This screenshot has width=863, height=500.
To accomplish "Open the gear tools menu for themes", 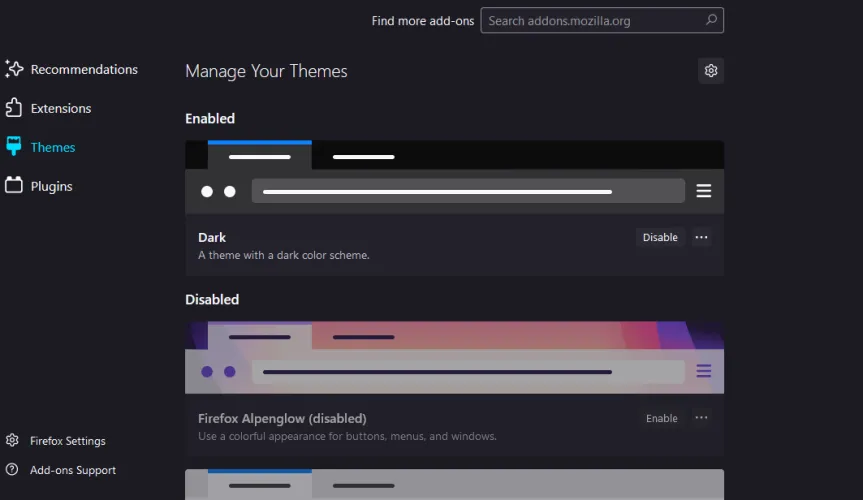I will point(711,71).
